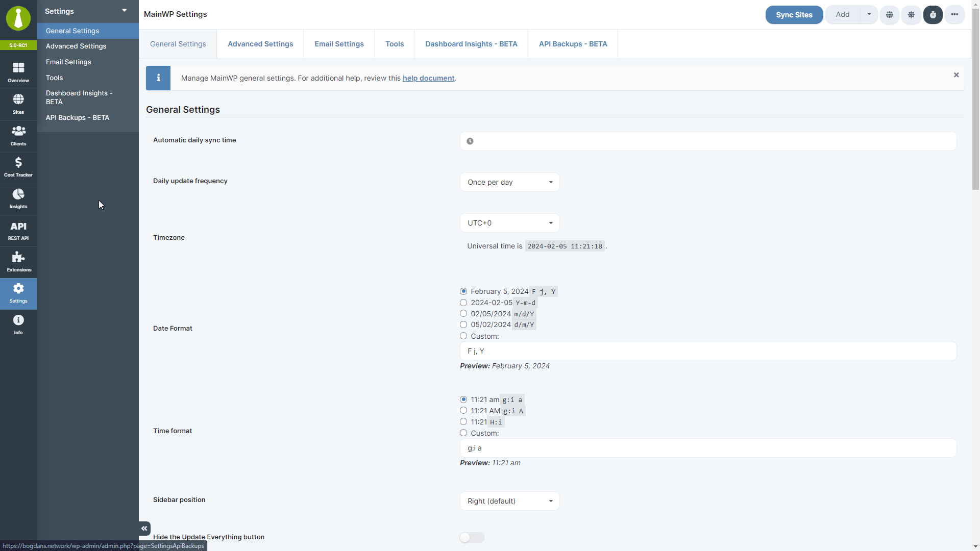Open the Timezone UTC+0 dropdown

510,223
